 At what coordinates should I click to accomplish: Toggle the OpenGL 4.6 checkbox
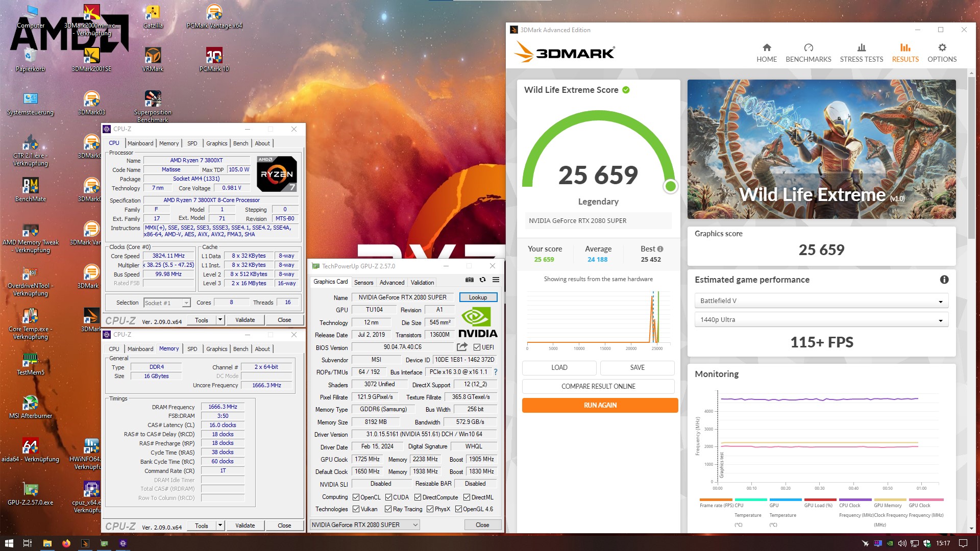[459, 509]
